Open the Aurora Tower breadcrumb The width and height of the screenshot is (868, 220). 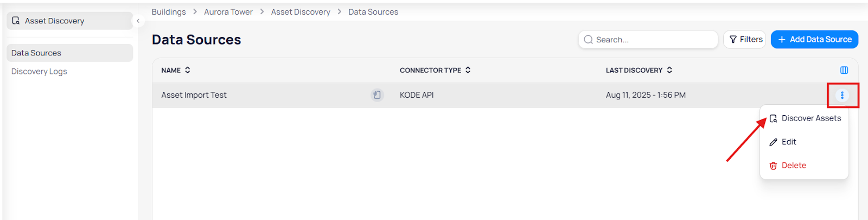[x=228, y=12]
